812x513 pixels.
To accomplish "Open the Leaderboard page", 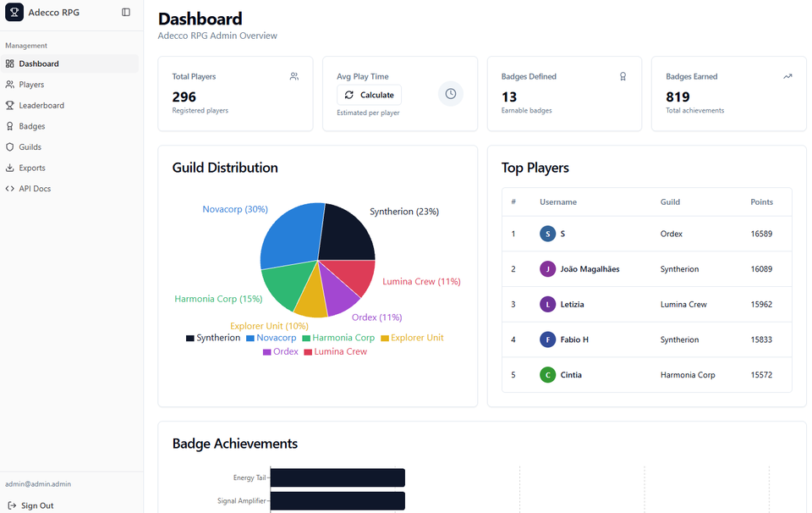I will pyautogui.click(x=69, y=105).
